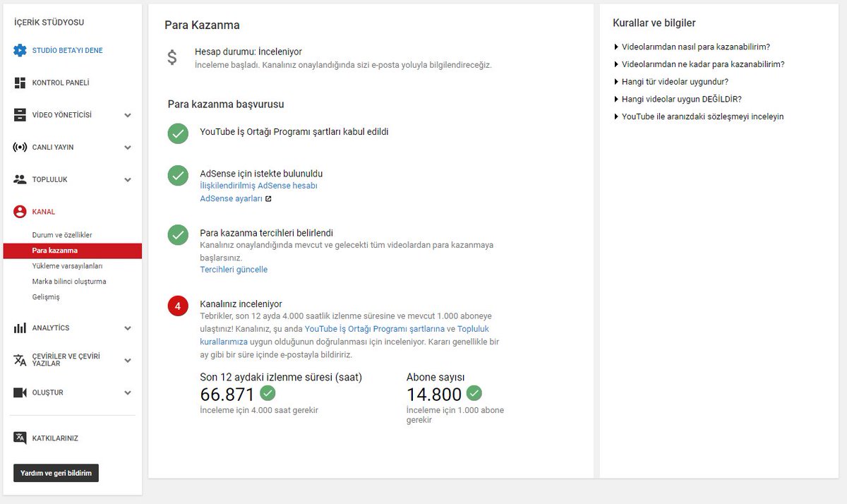Image resolution: width=847 pixels, height=504 pixels.
Task: Click external link icon beside AdSense ayarları
Action: [268, 199]
